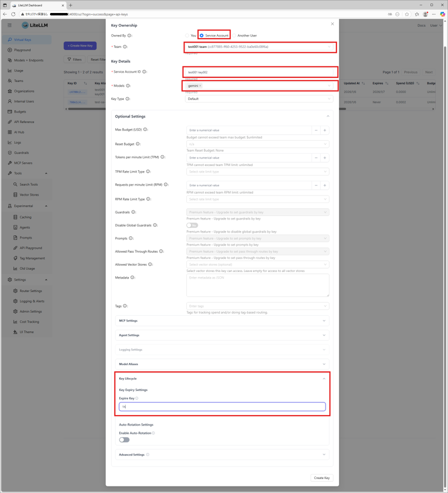Click the info icon beside Advanced Settings
Image resolution: width=448 pixels, height=493 pixels.
coord(148,454)
